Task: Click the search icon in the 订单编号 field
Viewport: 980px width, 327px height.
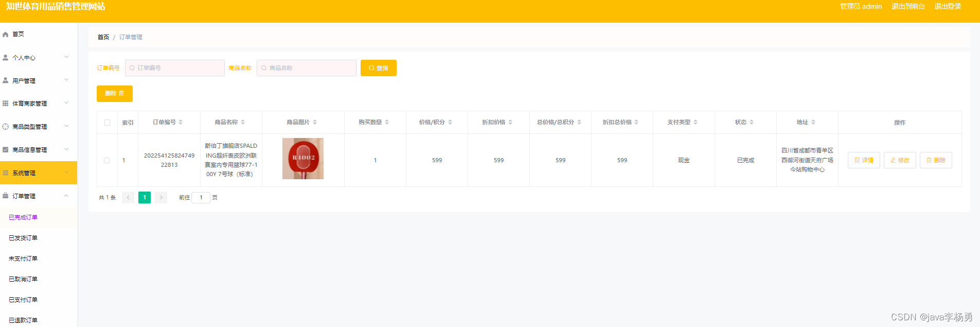Action: [132, 68]
